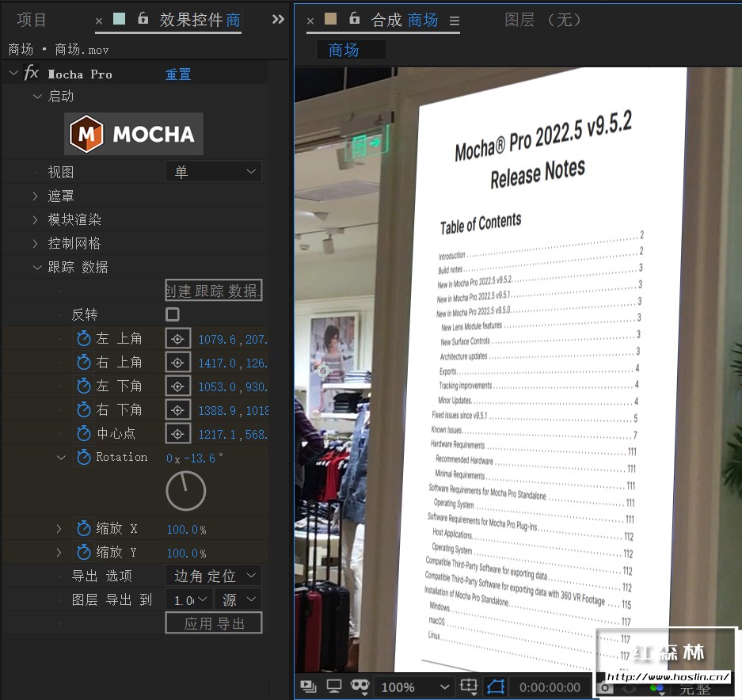Viewport: 742px width, 700px height.
Task: Toggle stopwatch for 右 上角
Action: pyautogui.click(x=84, y=363)
